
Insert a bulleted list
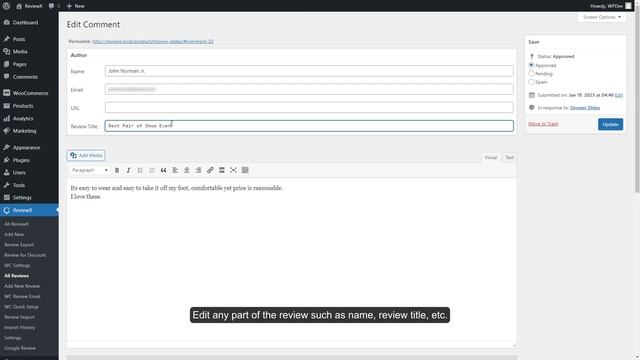pyautogui.click(x=140, y=170)
